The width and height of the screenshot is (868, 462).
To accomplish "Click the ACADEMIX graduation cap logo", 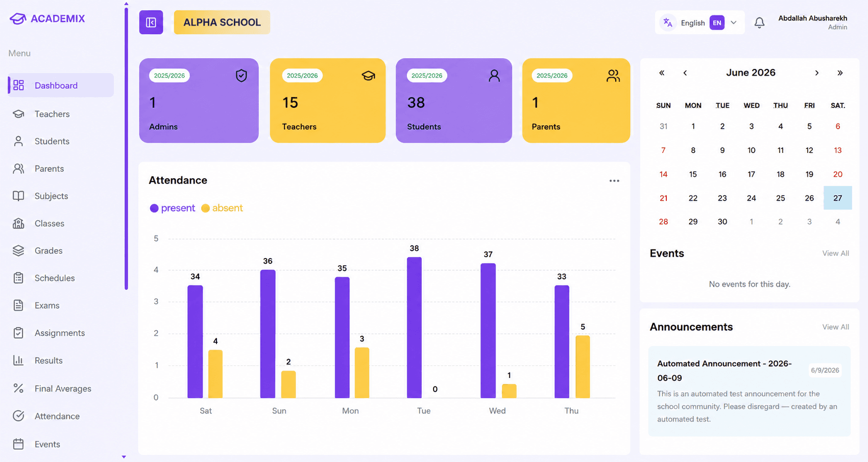I will click(18, 19).
